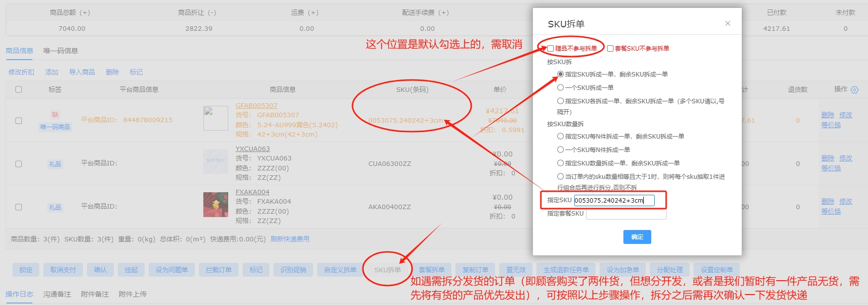868x305 pixels.
Task: Click the 刷新快递费用 link
Action: click(290, 239)
